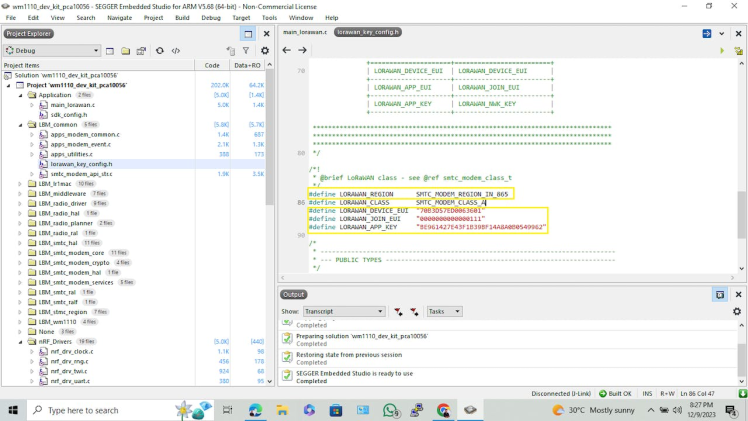Navigate back with the editor arrow
Screen dimensions: 748x421
click(287, 50)
